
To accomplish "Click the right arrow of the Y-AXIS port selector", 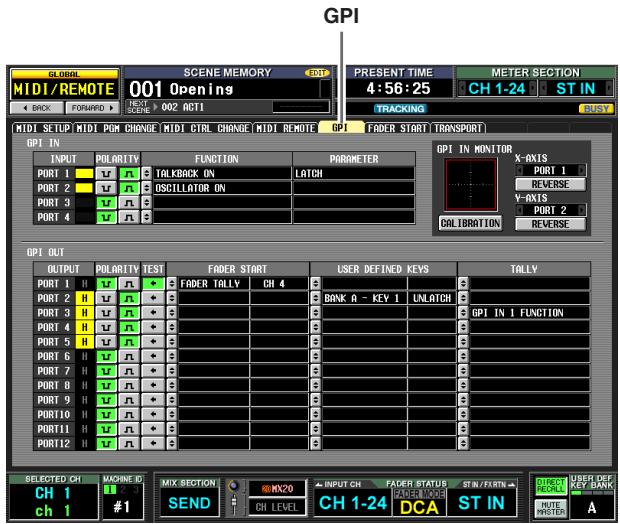I will (x=581, y=210).
